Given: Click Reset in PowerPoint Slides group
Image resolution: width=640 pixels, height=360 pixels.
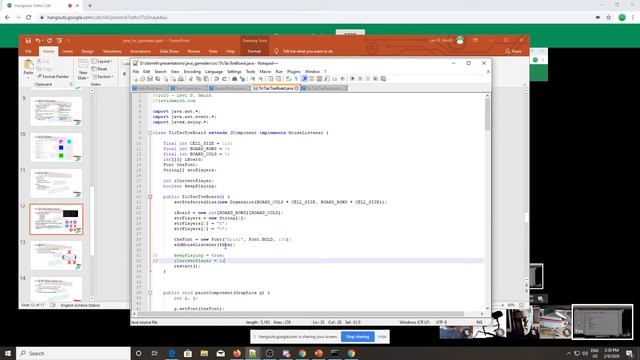Looking at the screenshot, I should tap(100, 69).
